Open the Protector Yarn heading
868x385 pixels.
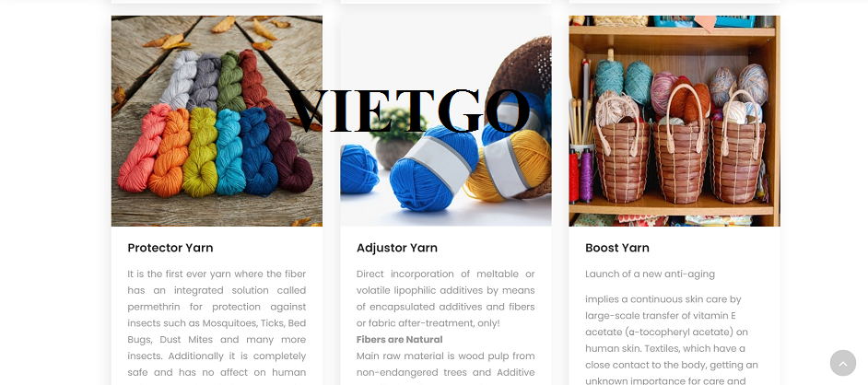pyautogui.click(x=170, y=248)
